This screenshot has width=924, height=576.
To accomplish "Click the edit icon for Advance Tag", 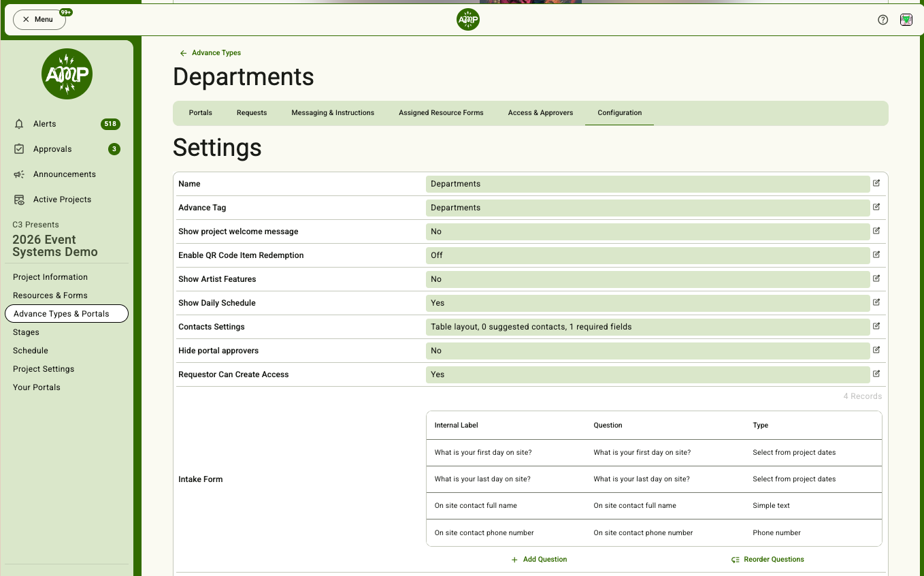I will point(876,207).
